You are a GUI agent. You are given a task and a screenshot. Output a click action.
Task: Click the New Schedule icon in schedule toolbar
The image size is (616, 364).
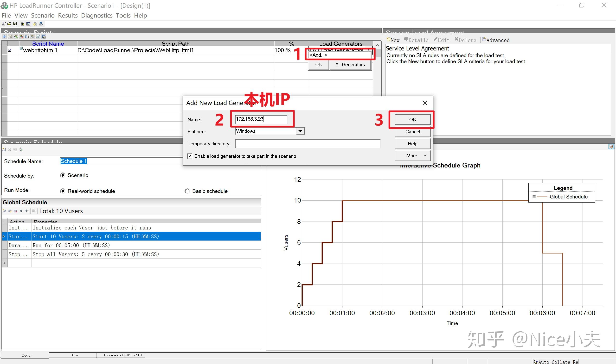[4, 149]
